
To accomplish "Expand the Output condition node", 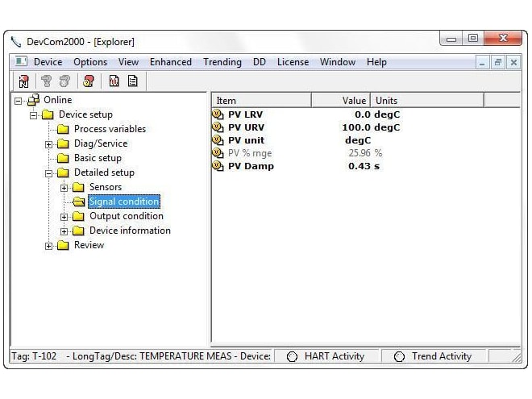I will click(64, 217).
